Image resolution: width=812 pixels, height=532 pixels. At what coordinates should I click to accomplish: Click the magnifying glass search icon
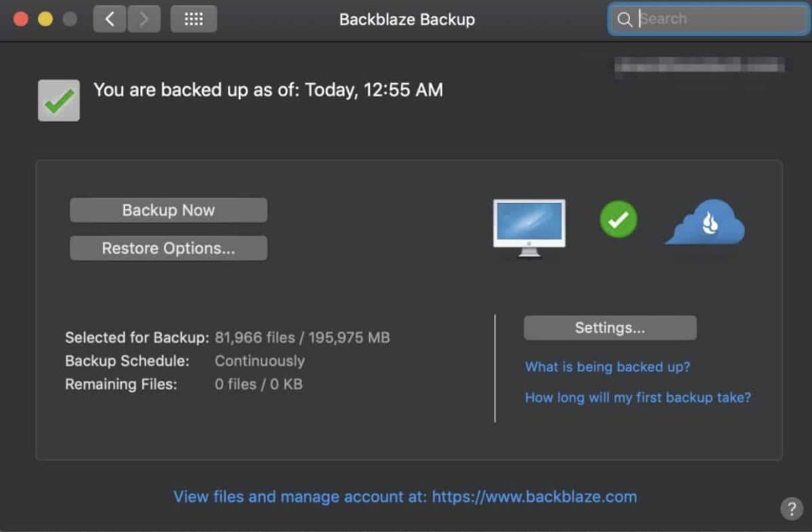[x=624, y=20]
